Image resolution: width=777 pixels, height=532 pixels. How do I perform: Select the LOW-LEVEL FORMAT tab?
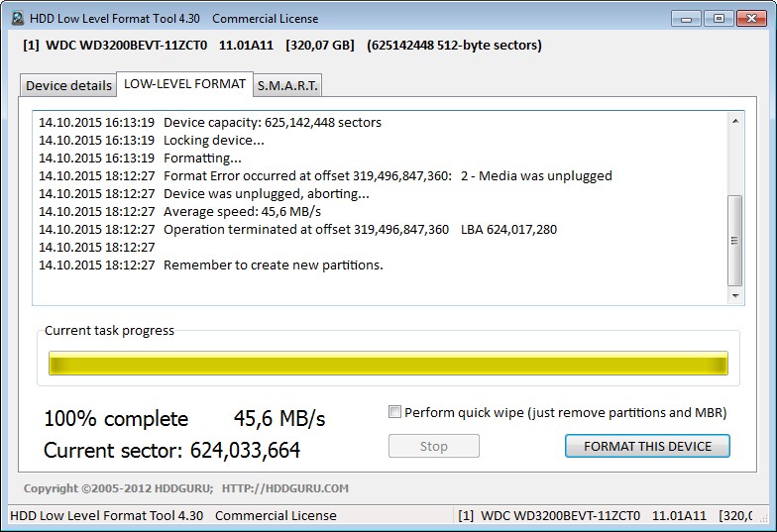[184, 83]
